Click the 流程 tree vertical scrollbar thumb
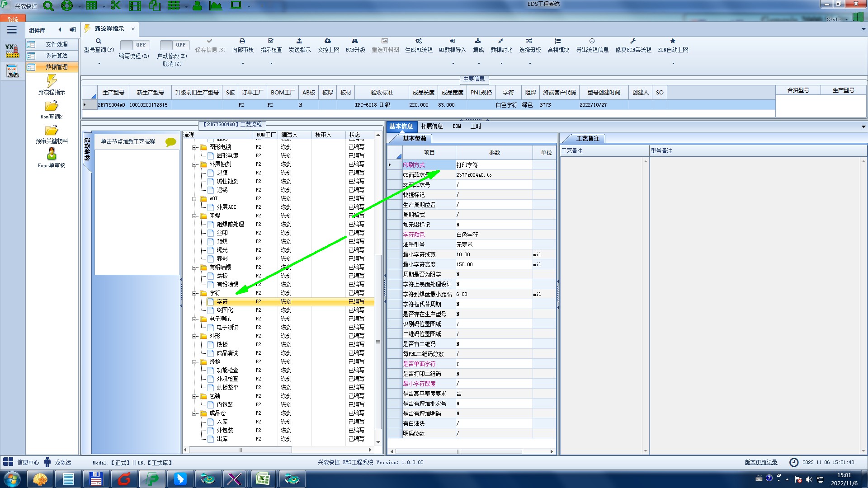This screenshot has height=488, width=868. pyautogui.click(x=378, y=342)
